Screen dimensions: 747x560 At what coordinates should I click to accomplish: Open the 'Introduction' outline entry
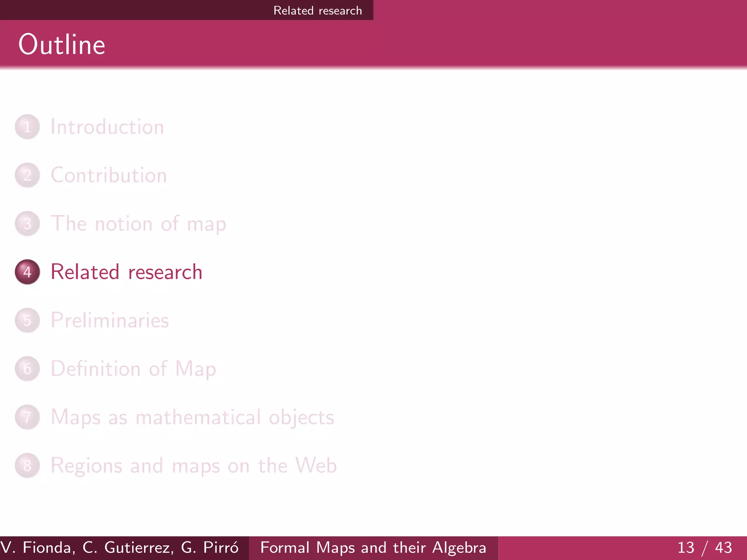pos(107,127)
